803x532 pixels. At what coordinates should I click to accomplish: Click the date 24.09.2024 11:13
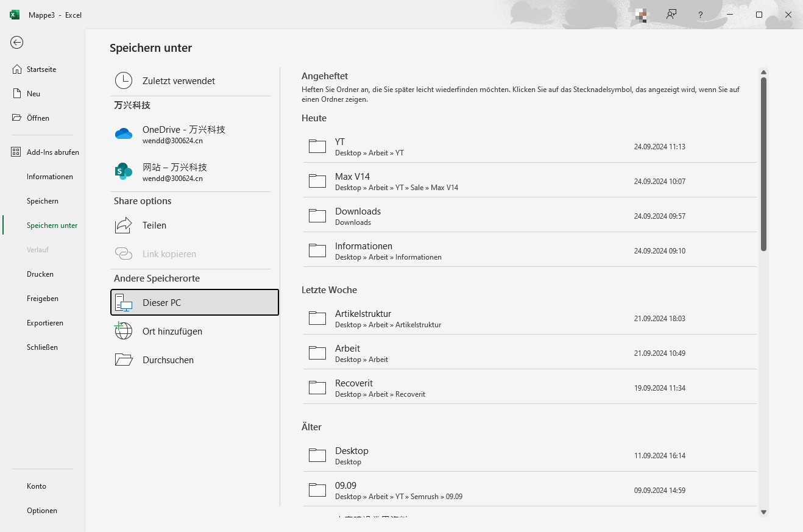pos(659,147)
